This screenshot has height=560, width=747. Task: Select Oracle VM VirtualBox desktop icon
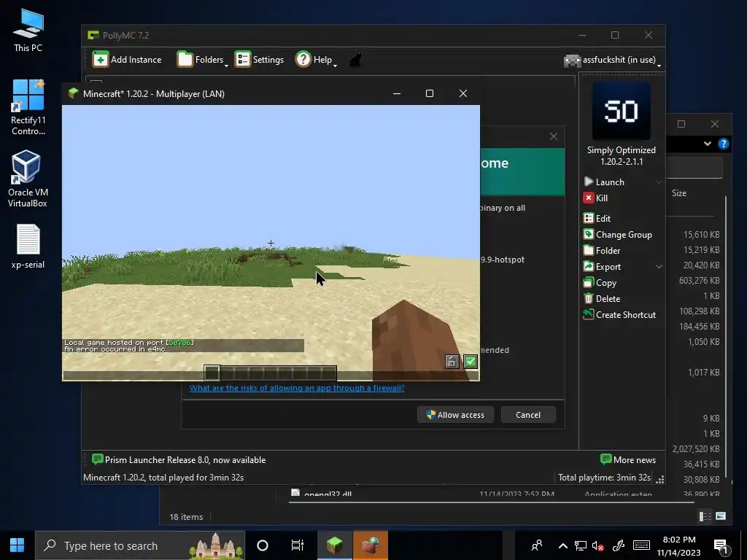click(x=28, y=179)
